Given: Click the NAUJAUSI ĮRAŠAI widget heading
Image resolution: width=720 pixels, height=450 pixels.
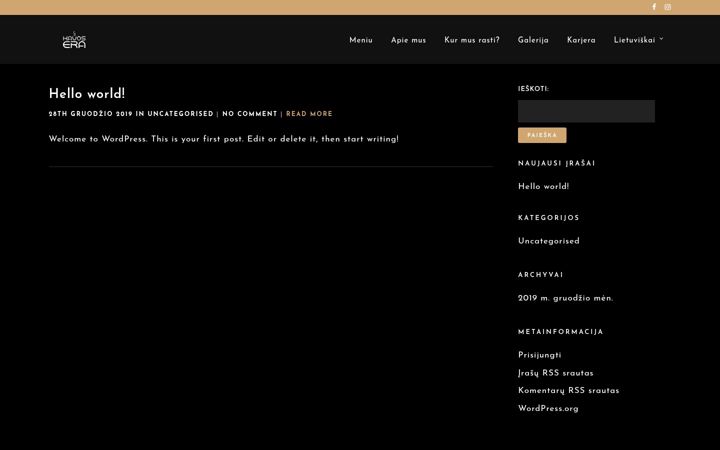Looking at the screenshot, I should point(556,163).
